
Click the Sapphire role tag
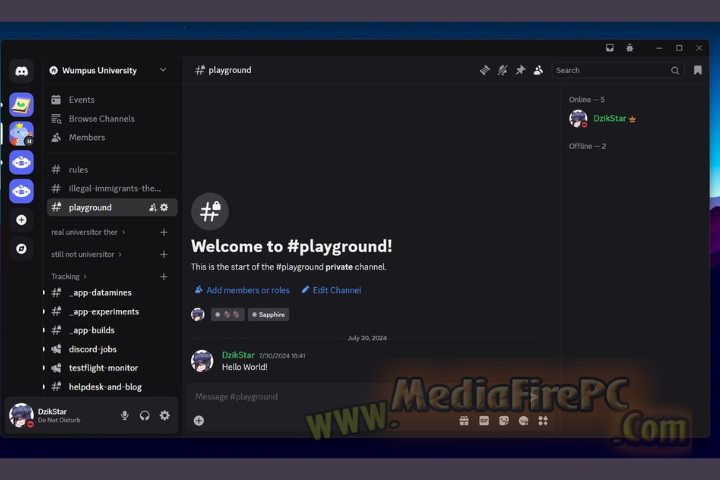pos(268,315)
